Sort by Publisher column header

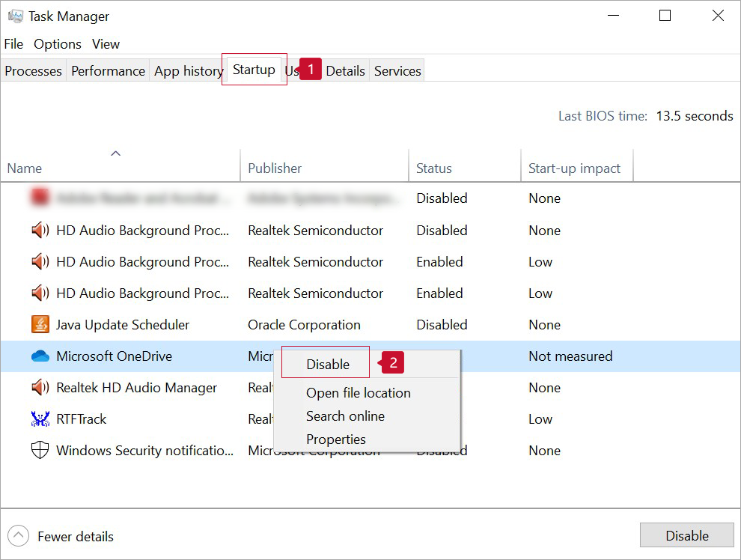(x=275, y=168)
